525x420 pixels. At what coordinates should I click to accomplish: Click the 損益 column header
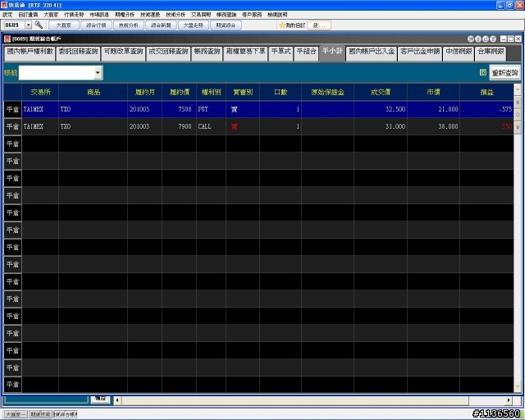coord(486,92)
